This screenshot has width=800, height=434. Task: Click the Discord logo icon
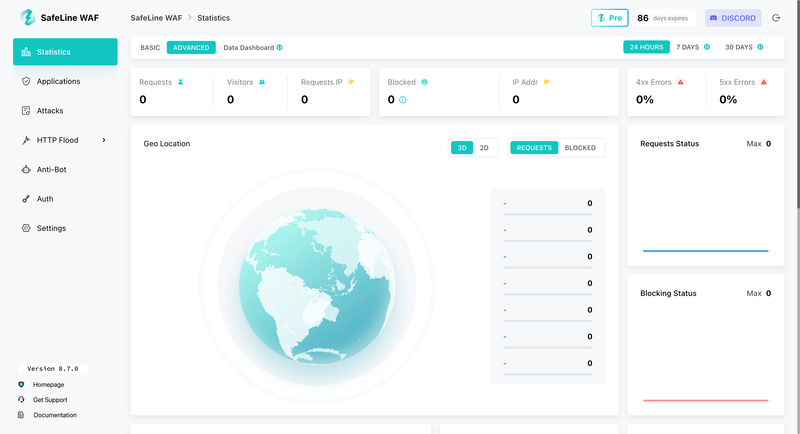(713, 18)
